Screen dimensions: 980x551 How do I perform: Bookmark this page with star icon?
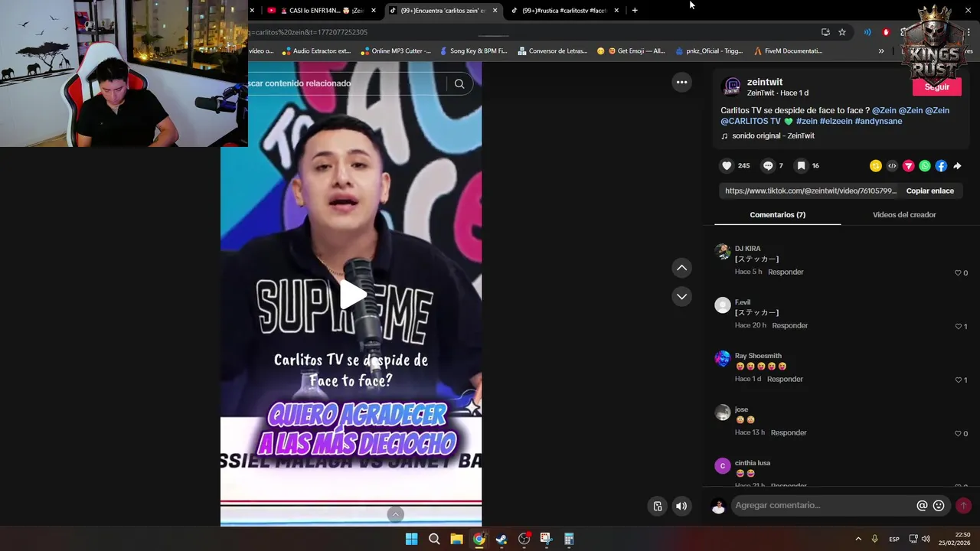pyautogui.click(x=842, y=32)
